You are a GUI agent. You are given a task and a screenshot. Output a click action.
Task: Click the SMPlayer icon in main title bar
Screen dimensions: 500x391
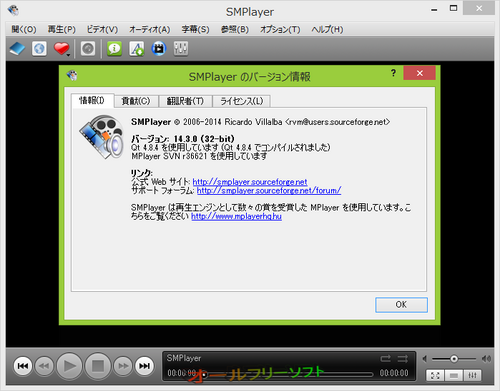[x=13, y=10]
